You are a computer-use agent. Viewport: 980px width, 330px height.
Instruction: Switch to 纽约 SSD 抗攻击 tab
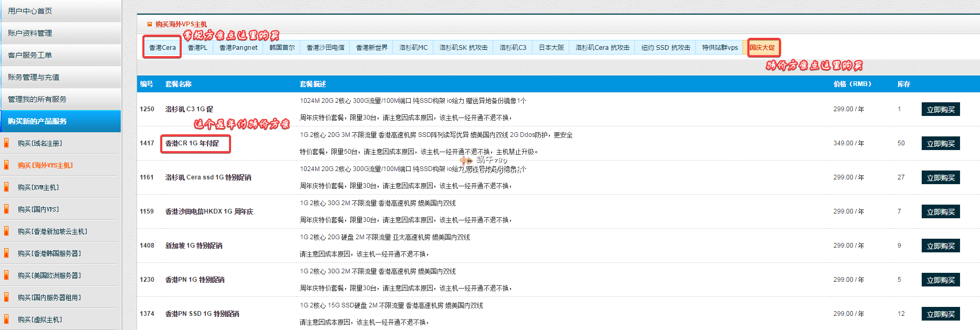click(x=665, y=48)
